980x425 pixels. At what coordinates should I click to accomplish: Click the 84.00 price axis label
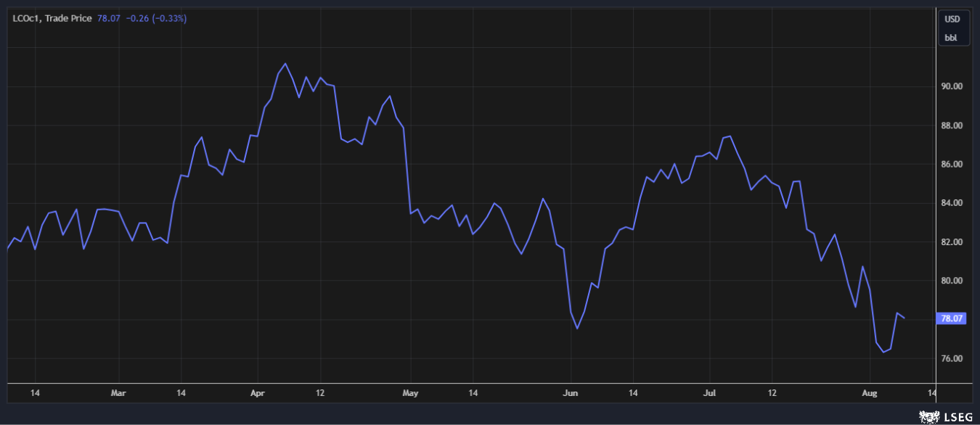(x=952, y=203)
